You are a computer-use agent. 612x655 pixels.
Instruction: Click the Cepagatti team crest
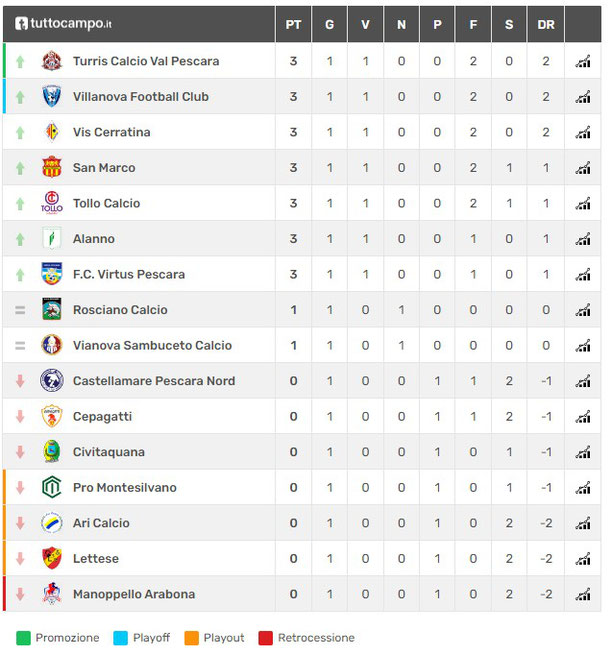click(x=52, y=416)
